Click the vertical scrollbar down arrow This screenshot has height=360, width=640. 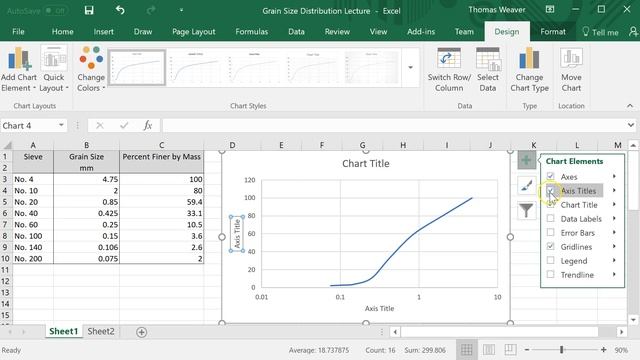[x=633, y=320]
